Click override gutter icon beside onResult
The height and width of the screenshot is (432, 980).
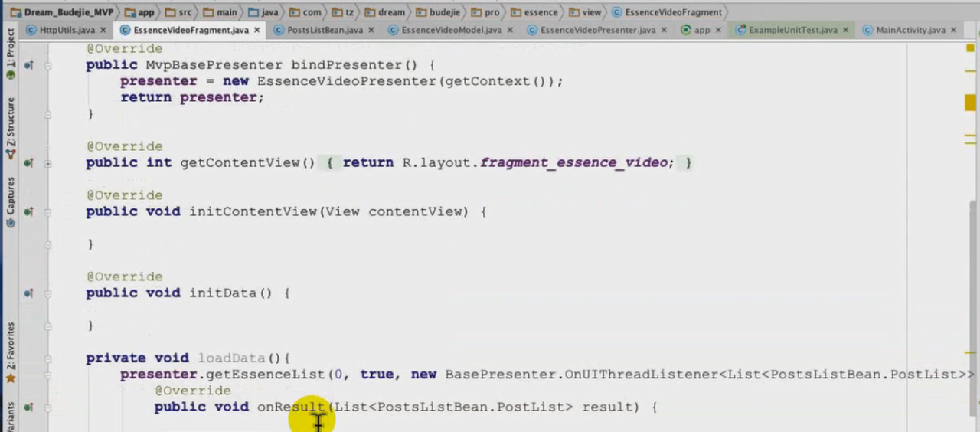[x=28, y=407]
